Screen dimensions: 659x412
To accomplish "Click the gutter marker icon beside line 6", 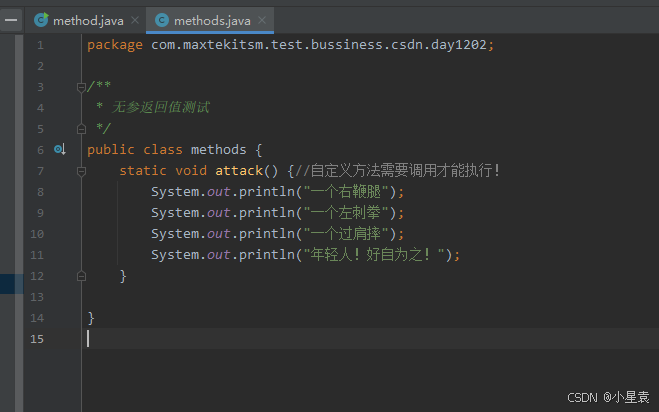I will tap(60, 149).
